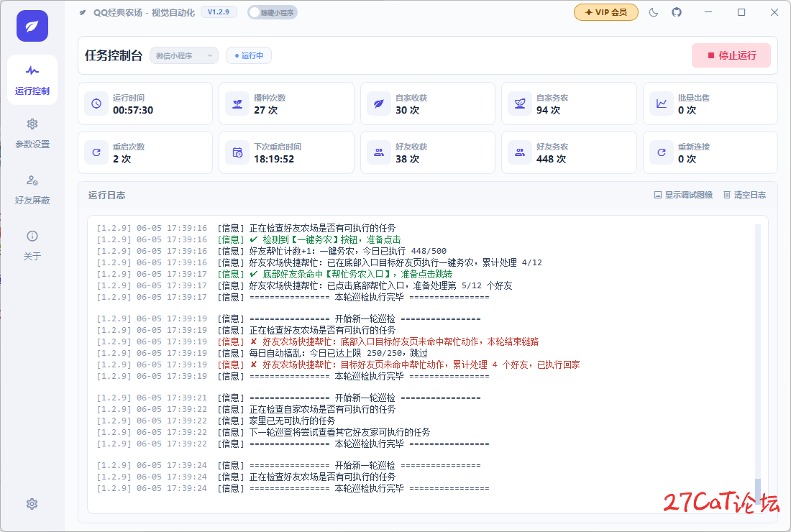The image size is (791, 532).
Task: Click the 停止运行 button
Action: 731,55
